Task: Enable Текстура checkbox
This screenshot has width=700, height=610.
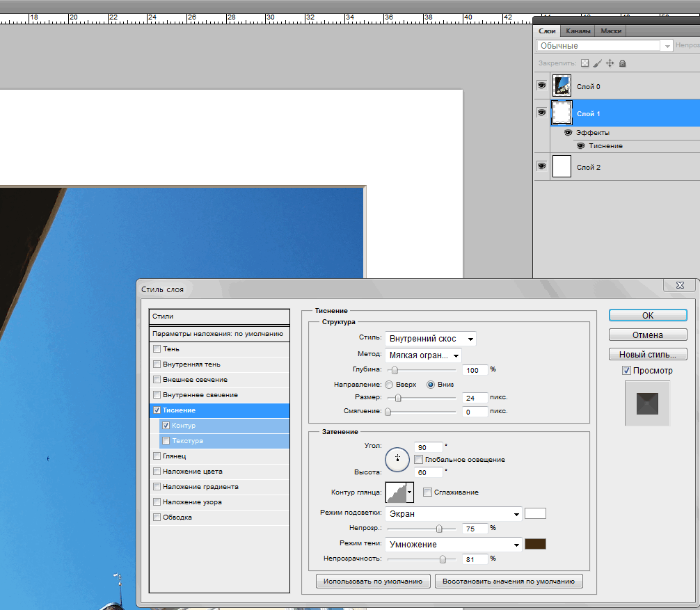Action: point(166,441)
